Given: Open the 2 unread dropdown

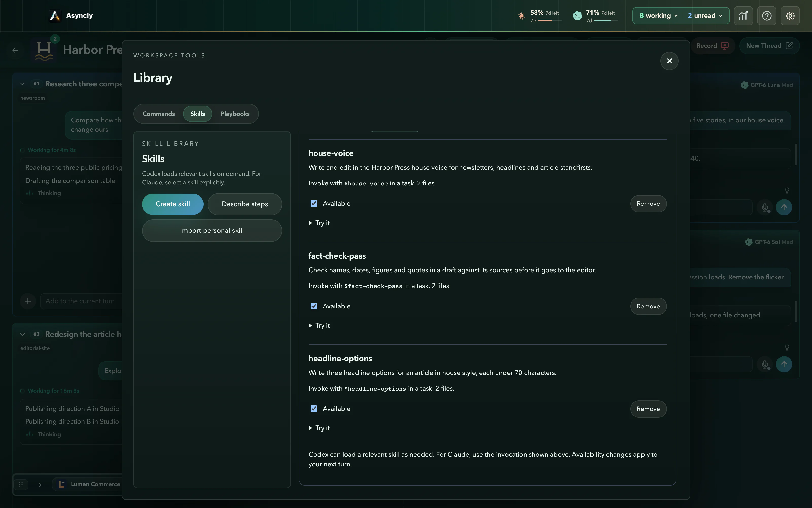Looking at the screenshot, I should click(x=705, y=16).
